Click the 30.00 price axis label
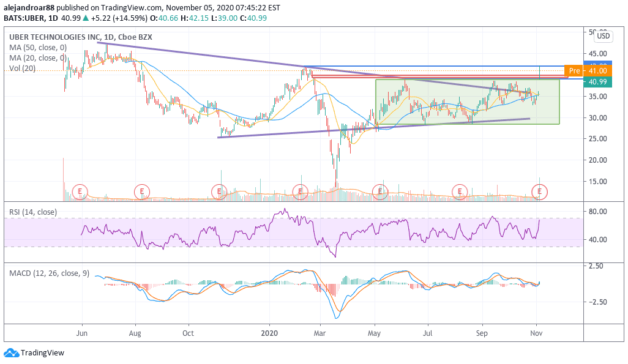628x364 pixels. [597, 117]
